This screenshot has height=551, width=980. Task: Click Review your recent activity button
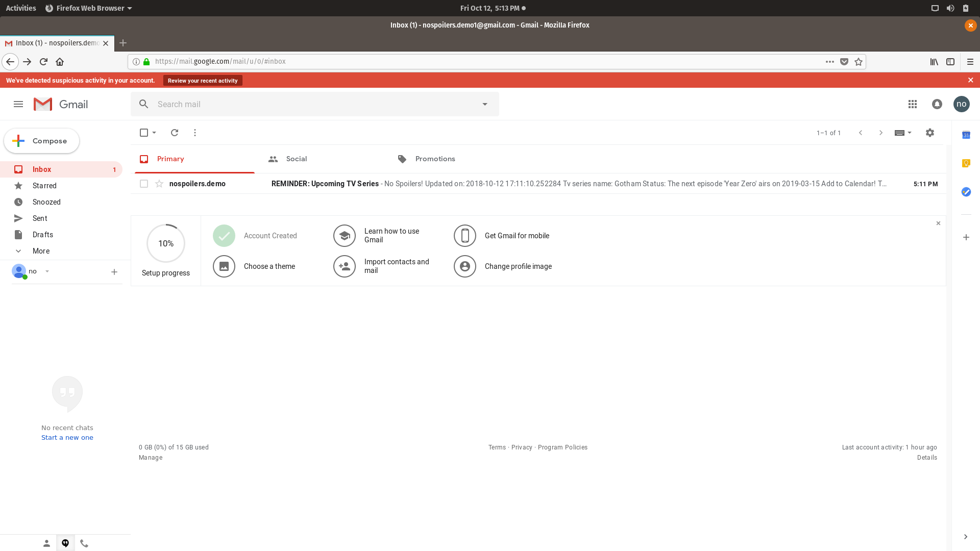(203, 81)
